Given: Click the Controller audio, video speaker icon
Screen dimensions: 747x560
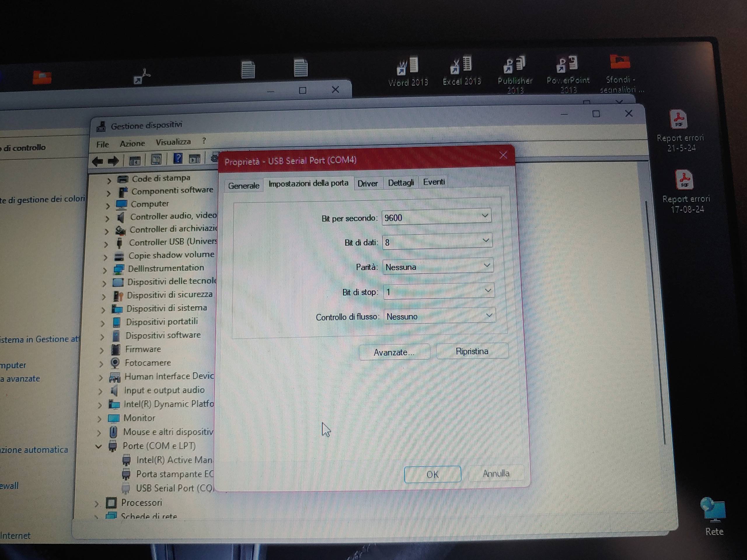Looking at the screenshot, I should pos(121,217).
